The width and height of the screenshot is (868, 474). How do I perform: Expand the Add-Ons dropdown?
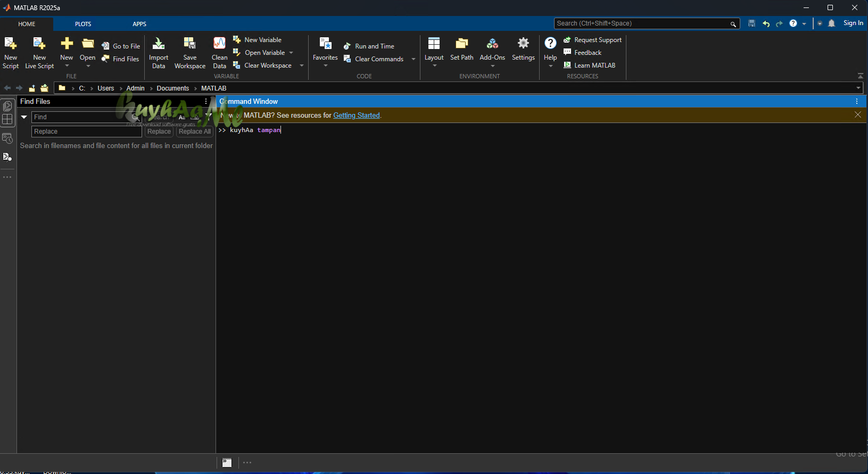pyautogui.click(x=492, y=66)
